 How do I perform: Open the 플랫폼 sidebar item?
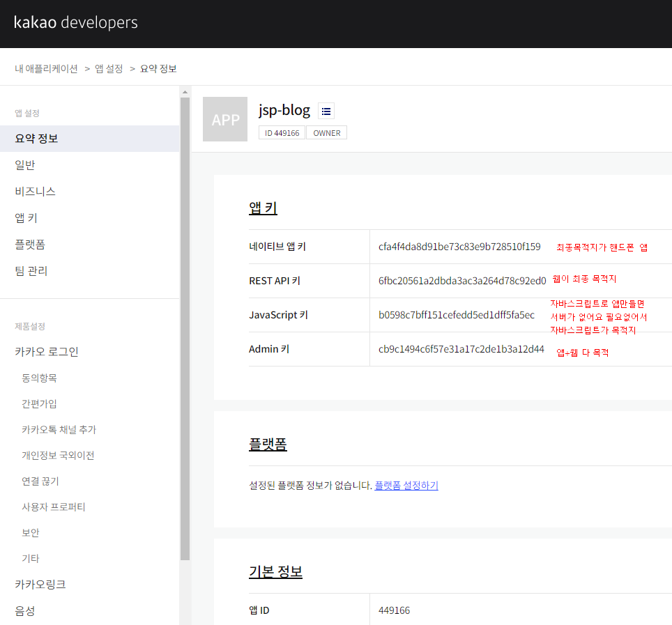click(30, 245)
